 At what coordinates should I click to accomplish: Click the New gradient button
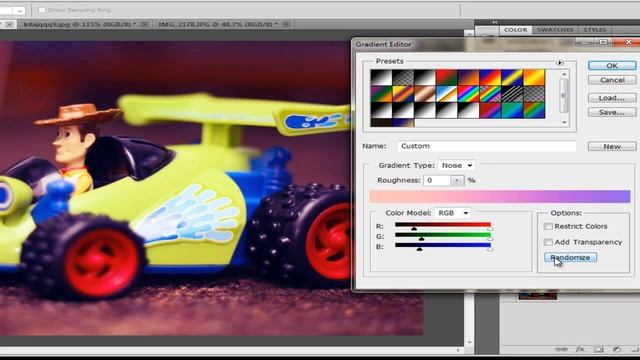pyautogui.click(x=612, y=146)
